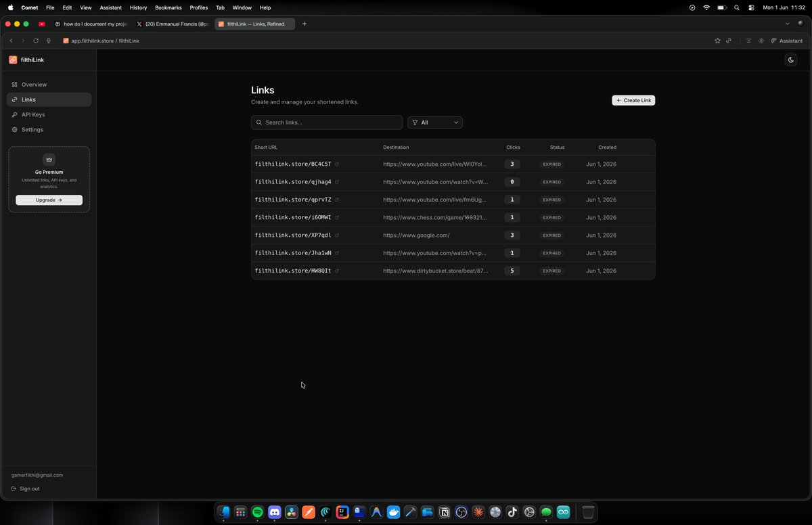The image size is (812, 525).
Task: Switch to 'how do I document' tab
Action: coord(91,24)
